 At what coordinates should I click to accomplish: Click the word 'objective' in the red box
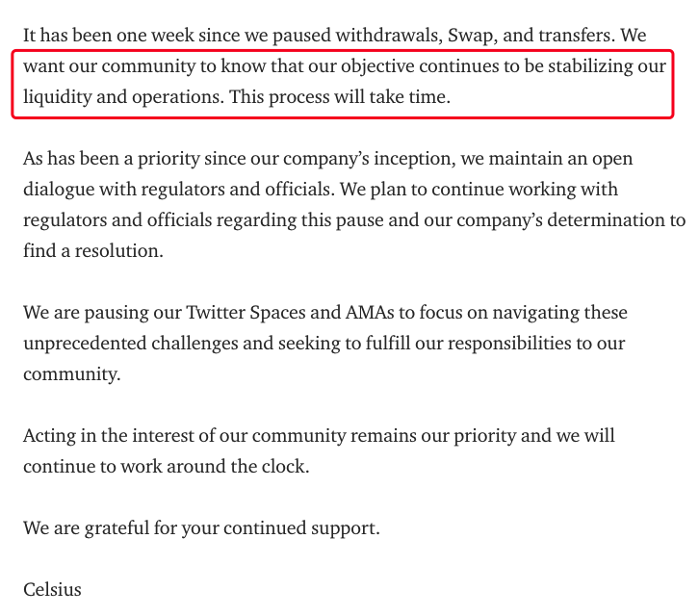click(377, 66)
